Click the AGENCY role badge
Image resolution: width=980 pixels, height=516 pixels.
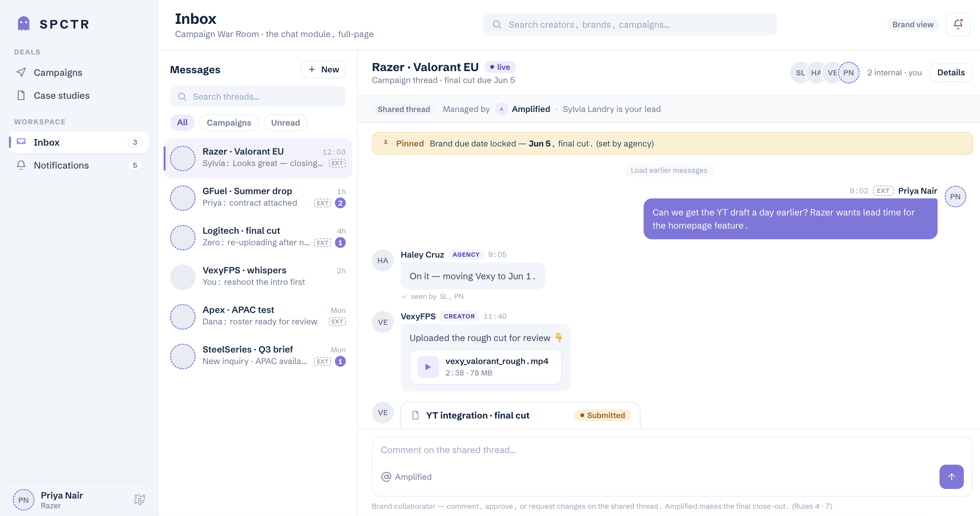coord(466,255)
